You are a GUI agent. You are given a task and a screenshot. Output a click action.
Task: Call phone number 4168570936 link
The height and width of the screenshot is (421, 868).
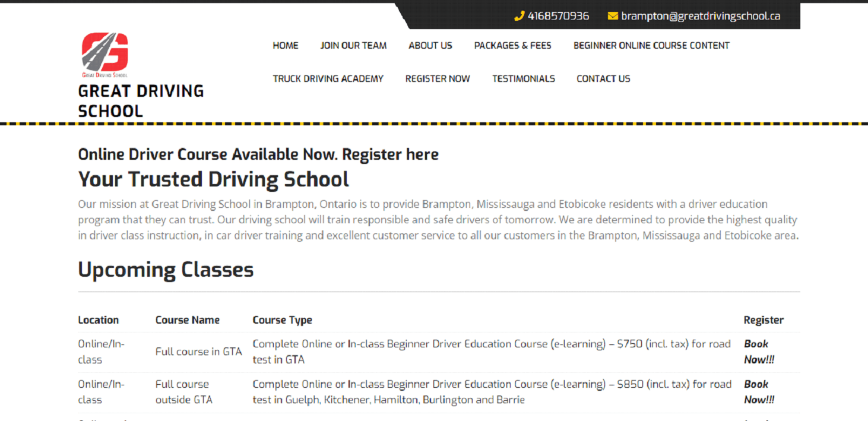[x=558, y=16]
